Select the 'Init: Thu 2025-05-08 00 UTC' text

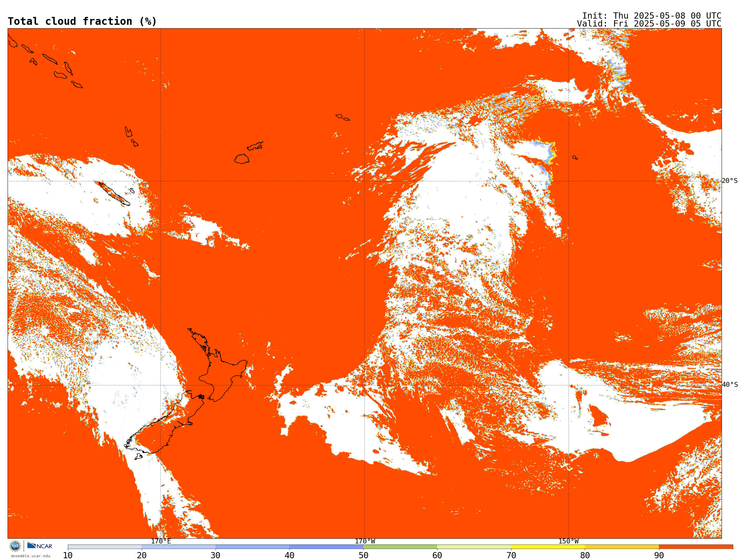(652, 16)
